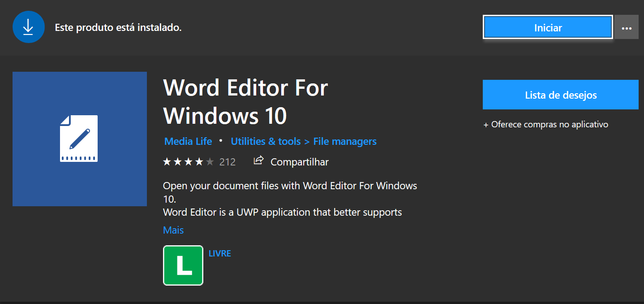Image resolution: width=644 pixels, height=304 pixels.
Task: Click the third rating star
Action: (189, 162)
